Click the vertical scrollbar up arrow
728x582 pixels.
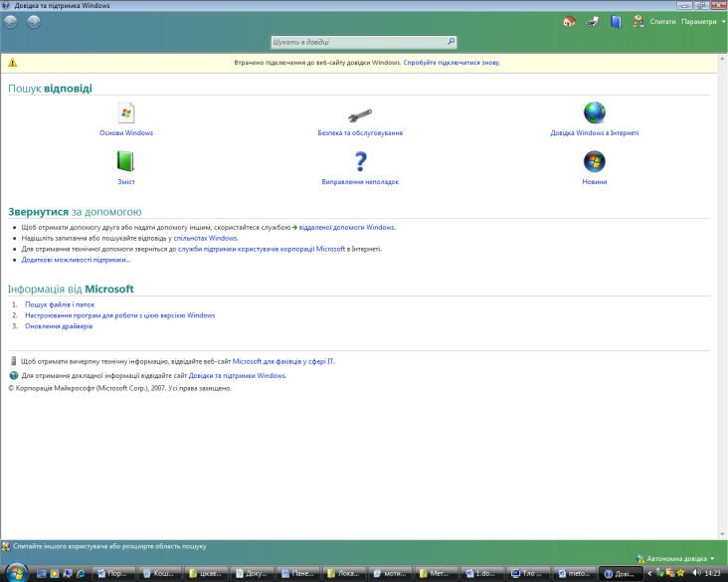point(723,59)
